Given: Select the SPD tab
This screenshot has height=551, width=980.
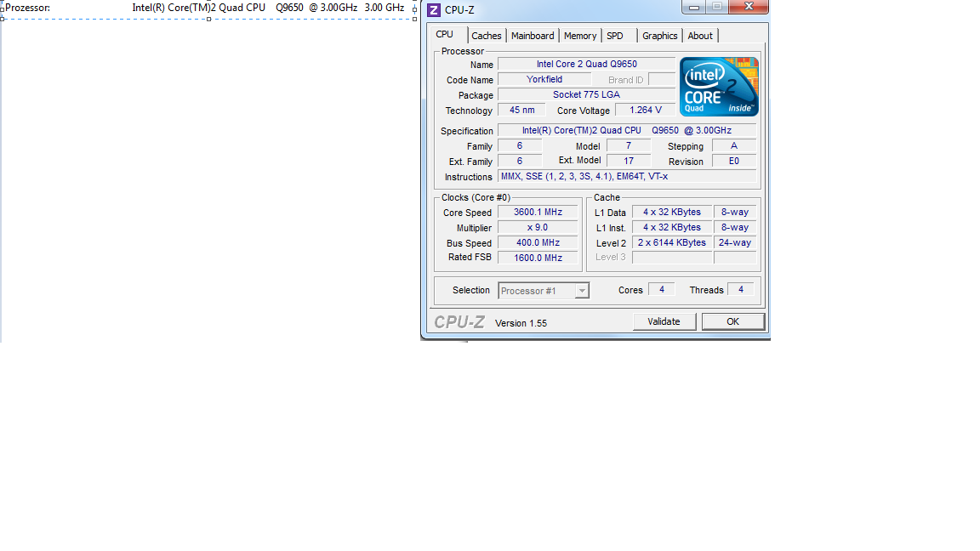Looking at the screenshot, I should [615, 36].
